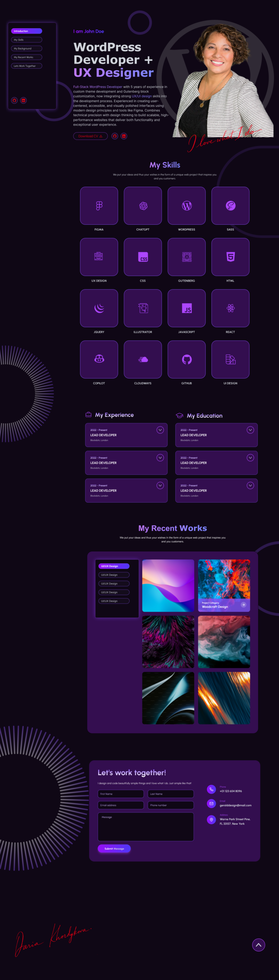Expand the last My Education entry chevron
This screenshot has width=279, height=980.
250,485
